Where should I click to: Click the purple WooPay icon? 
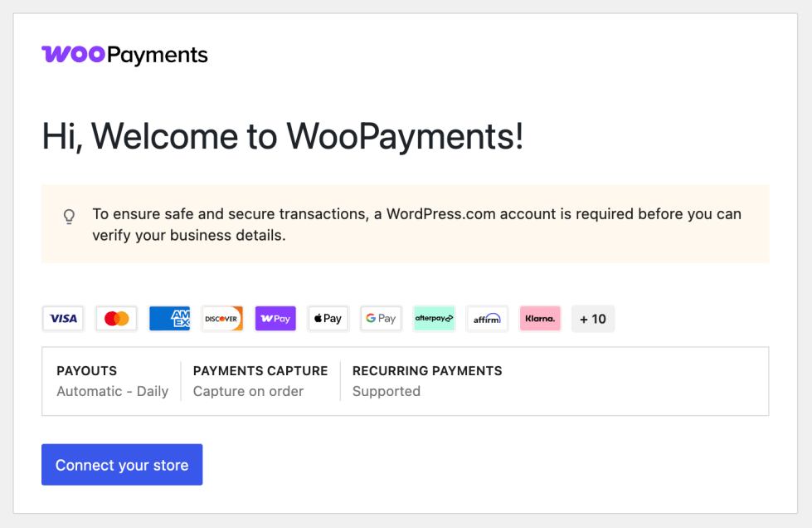[x=275, y=319]
